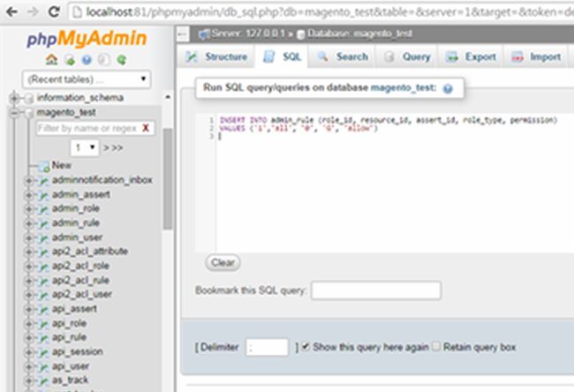Click help icon beside Run SQL query
Screen dimensions: 574x392
point(448,88)
